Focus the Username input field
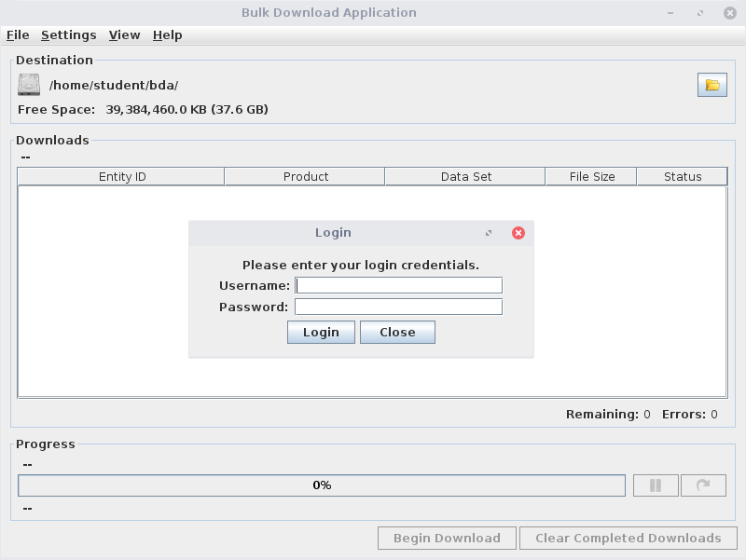The height and width of the screenshot is (560, 746). [398, 285]
